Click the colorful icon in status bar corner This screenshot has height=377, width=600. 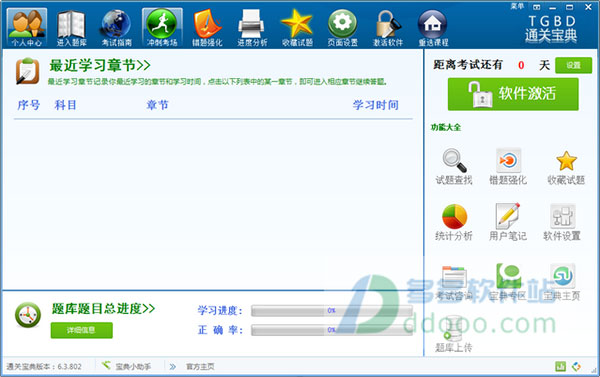[576, 367]
